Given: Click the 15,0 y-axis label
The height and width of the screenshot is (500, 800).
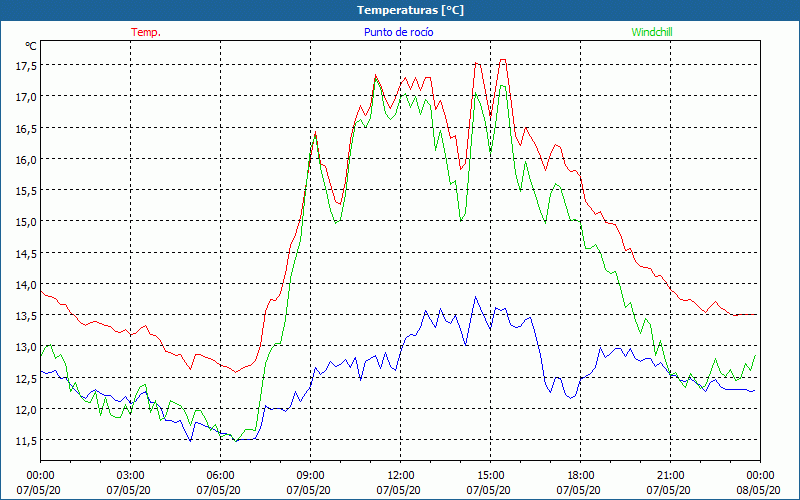Looking at the screenshot, I should [27, 221].
